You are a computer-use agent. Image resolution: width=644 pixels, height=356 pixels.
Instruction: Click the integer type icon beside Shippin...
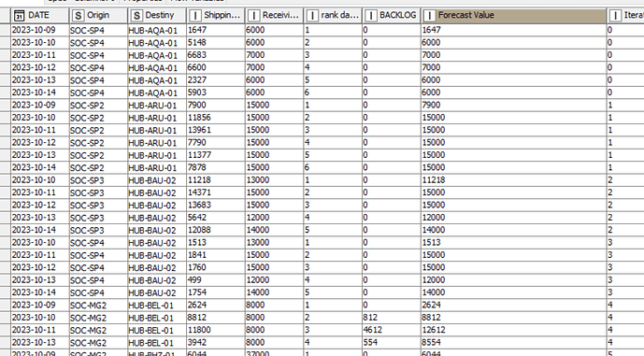194,16
